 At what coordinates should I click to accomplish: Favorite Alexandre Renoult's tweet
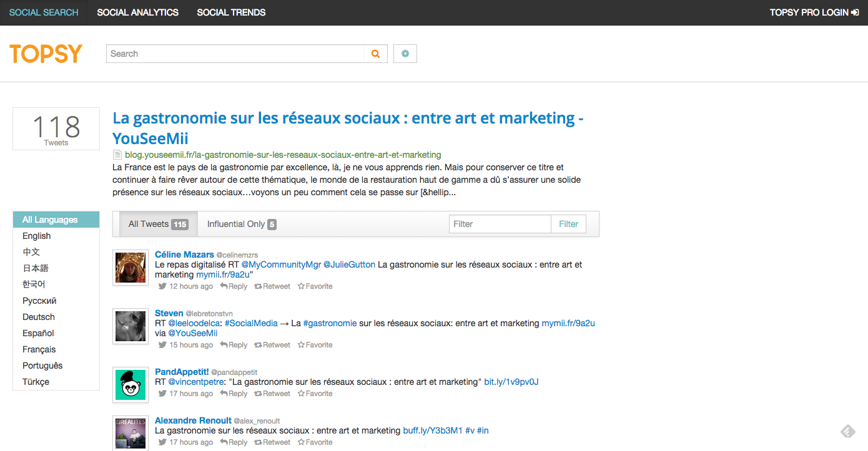click(x=315, y=442)
